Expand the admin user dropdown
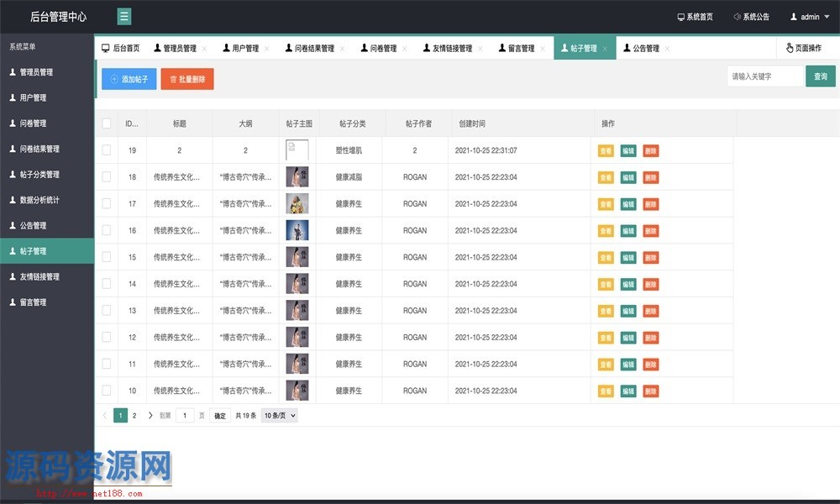 [810, 17]
